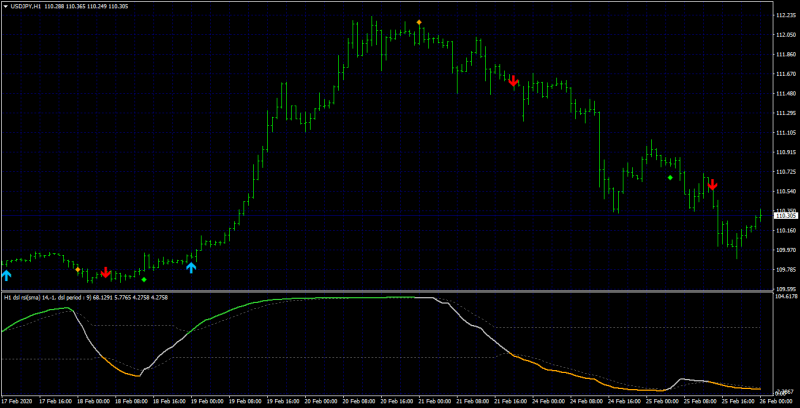Select the USDJPY,H1 chart title text
The width and height of the screenshot is (800, 408).
click(25, 7)
